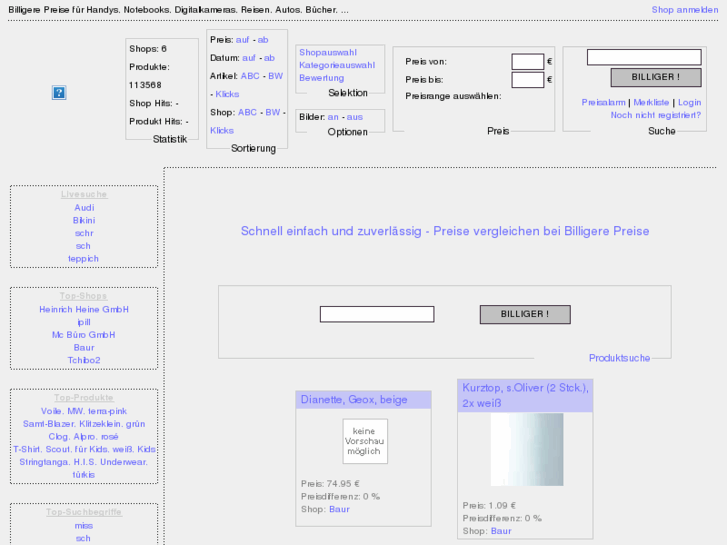Focus the Preis von input field
This screenshot has height=545, width=727.
pos(528,61)
